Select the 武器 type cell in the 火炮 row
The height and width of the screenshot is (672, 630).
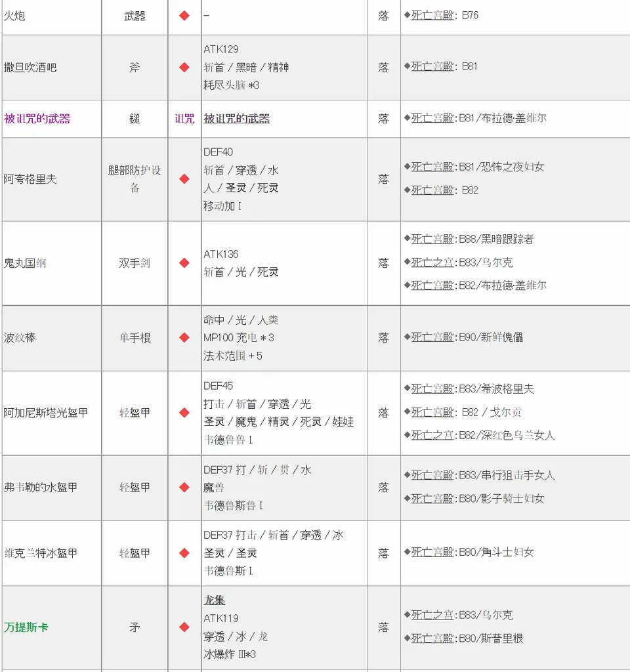(x=135, y=16)
